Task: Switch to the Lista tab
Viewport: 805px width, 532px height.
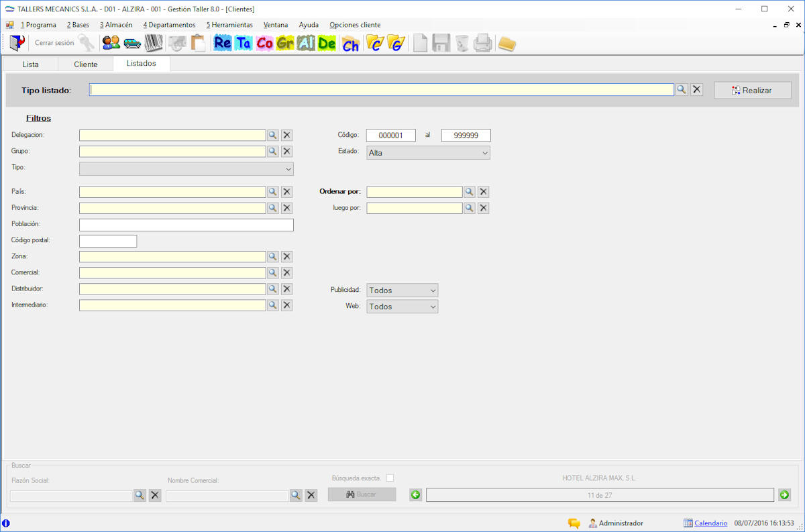Action: (30, 64)
